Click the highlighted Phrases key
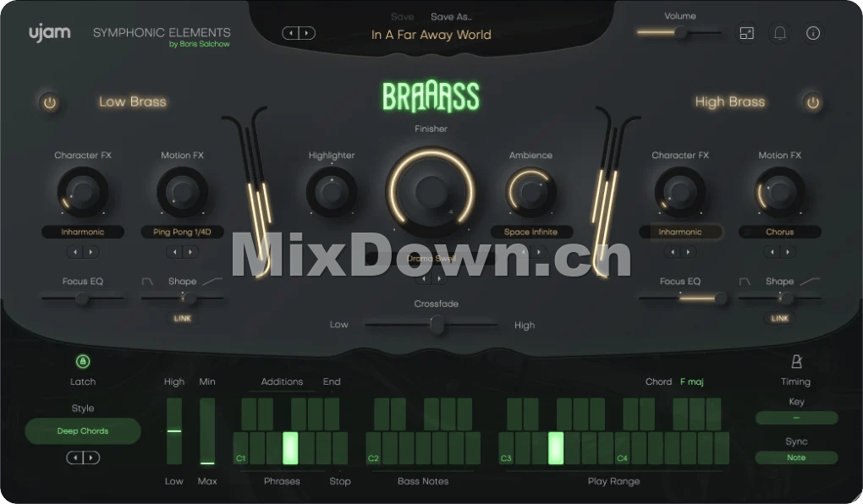The height and width of the screenshot is (504, 863). tap(290, 448)
